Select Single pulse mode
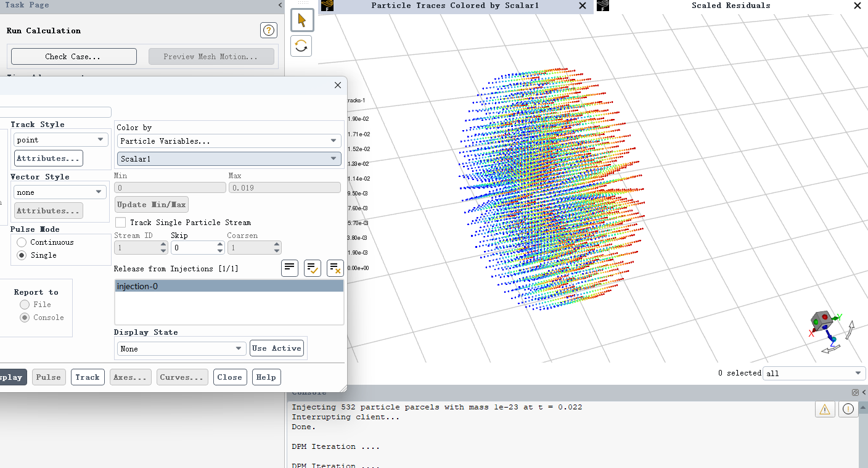The width and height of the screenshot is (868, 468). coord(22,255)
